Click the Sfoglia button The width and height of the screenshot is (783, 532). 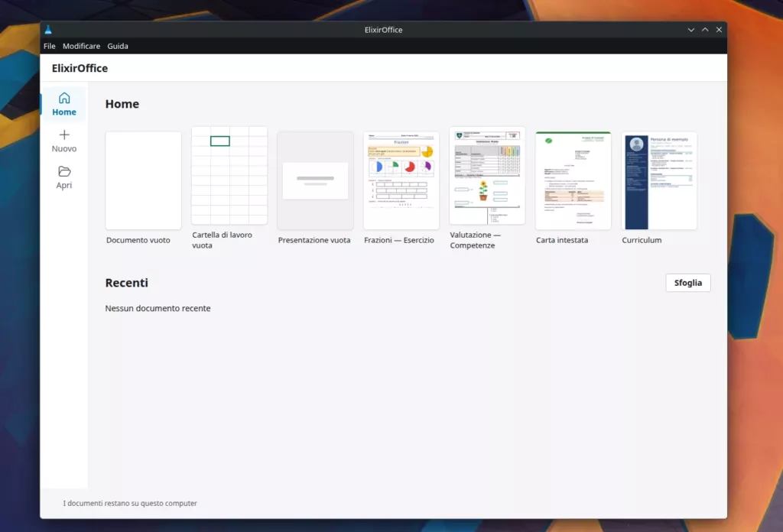[x=688, y=283]
